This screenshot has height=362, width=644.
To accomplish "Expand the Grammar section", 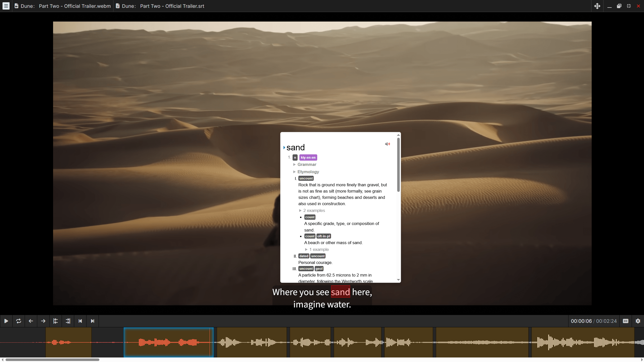I will 305,164.
